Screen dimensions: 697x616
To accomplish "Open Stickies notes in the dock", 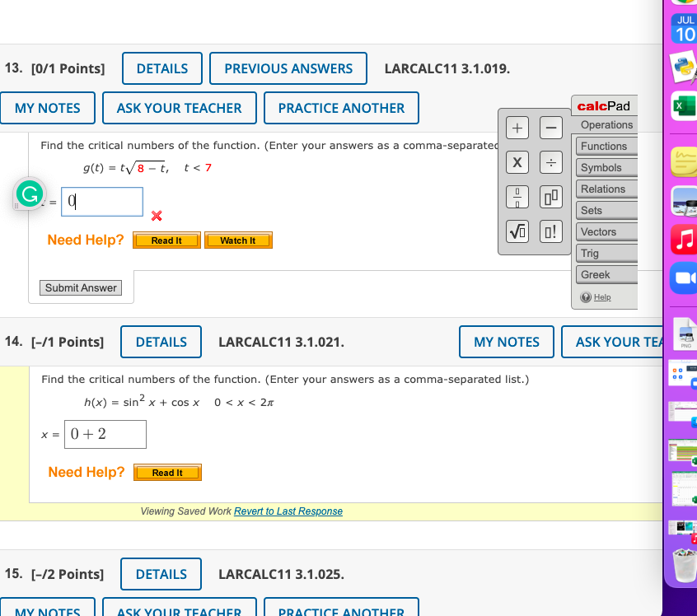I will [x=684, y=161].
